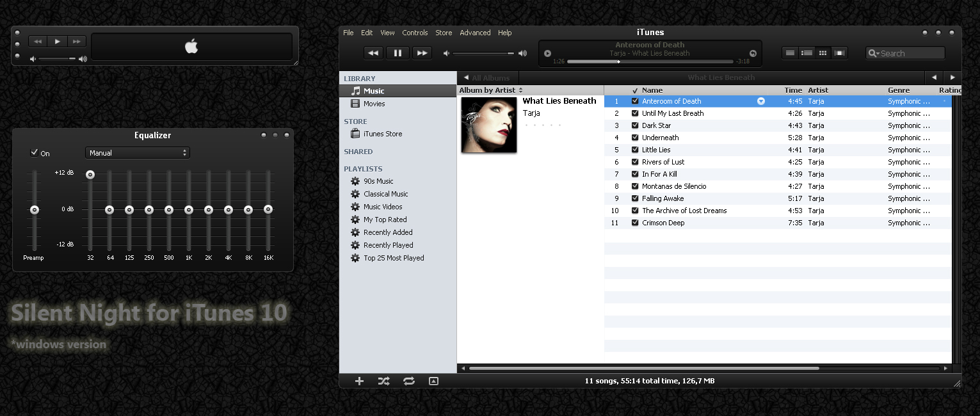980x416 pixels.
Task: Click the left play icon in now-playing display
Action: click(x=547, y=54)
